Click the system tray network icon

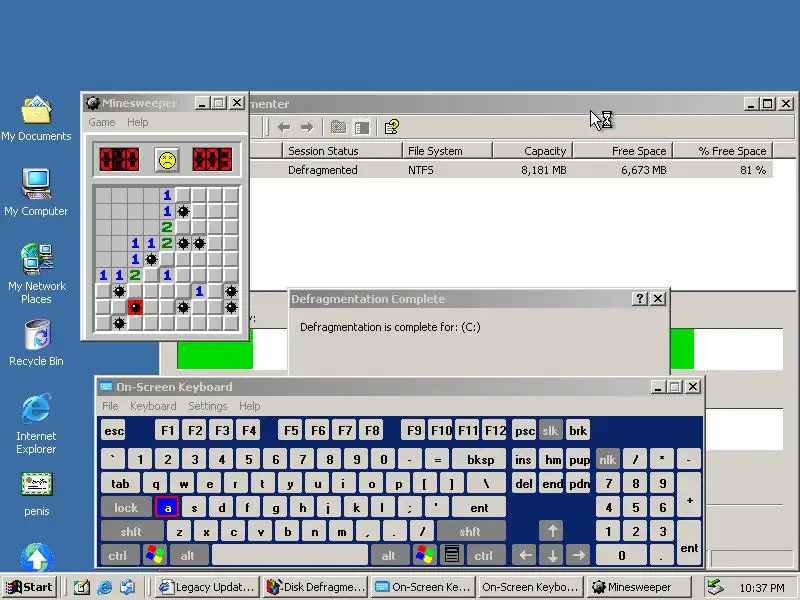pyautogui.click(x=715, y=587)
